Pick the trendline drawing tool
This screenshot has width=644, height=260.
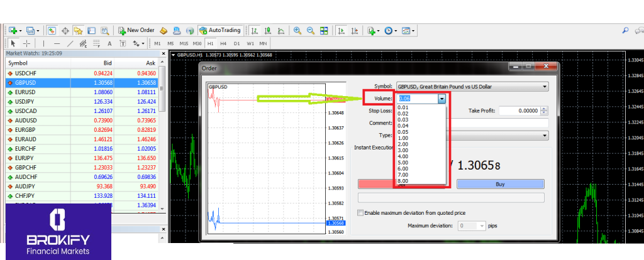(70, 43)
